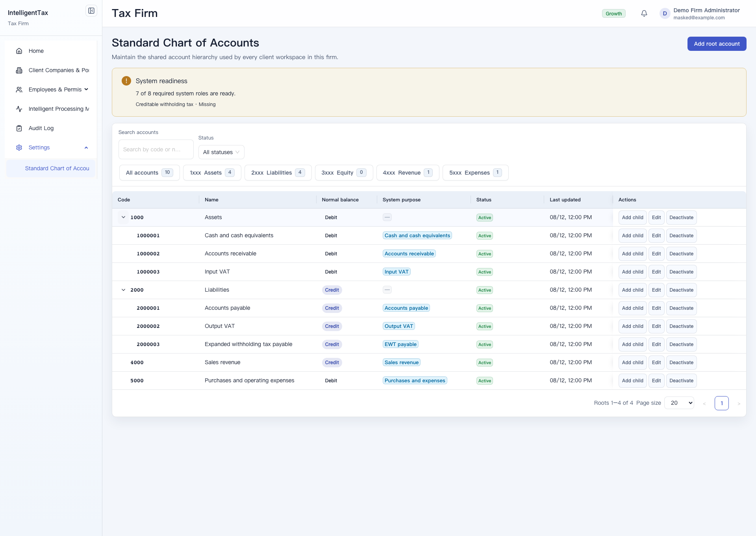Screen dimensions: 756x536
Task: Click the user avatar D
Action: tap(665, 13)
